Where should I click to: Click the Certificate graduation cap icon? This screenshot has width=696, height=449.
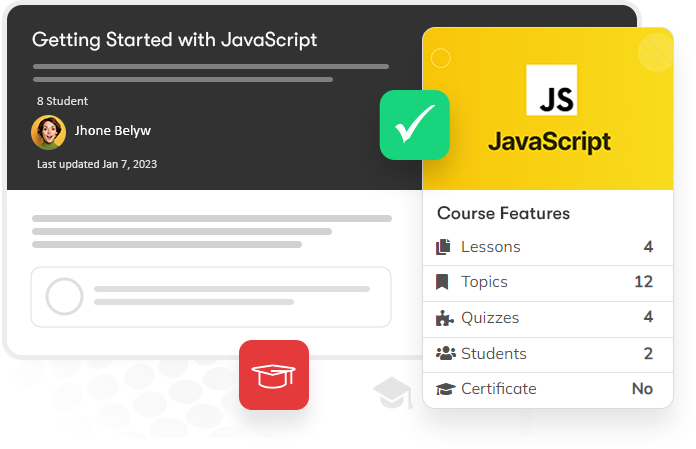point(446,389)
